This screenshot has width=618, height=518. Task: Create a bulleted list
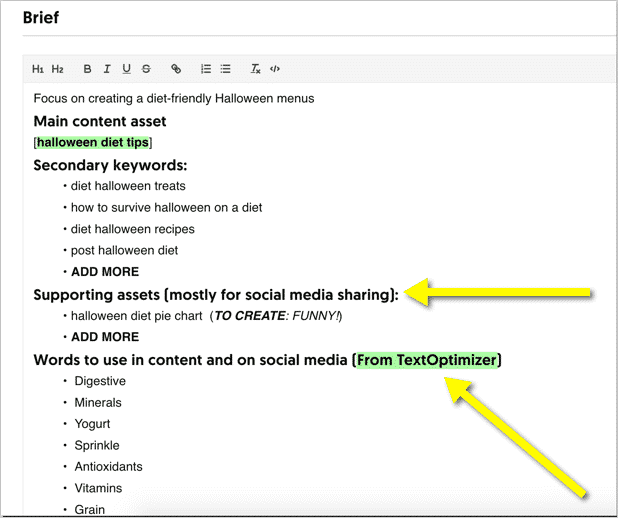225,69
